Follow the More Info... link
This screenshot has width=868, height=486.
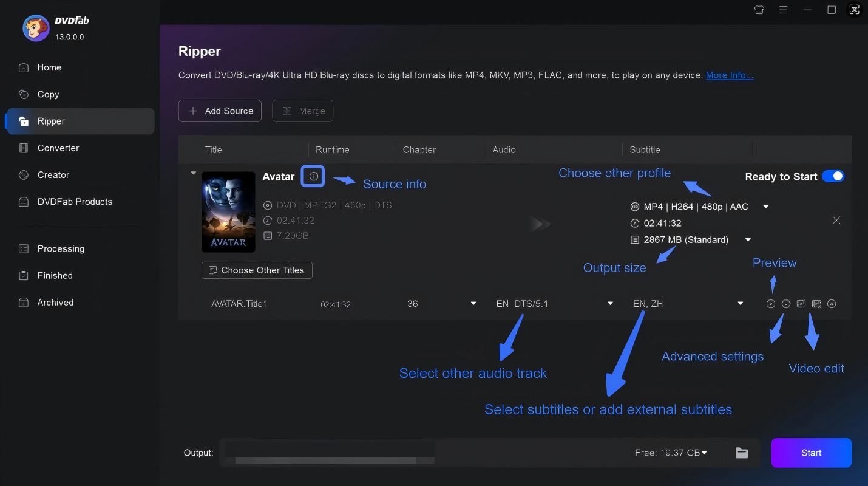730,75
